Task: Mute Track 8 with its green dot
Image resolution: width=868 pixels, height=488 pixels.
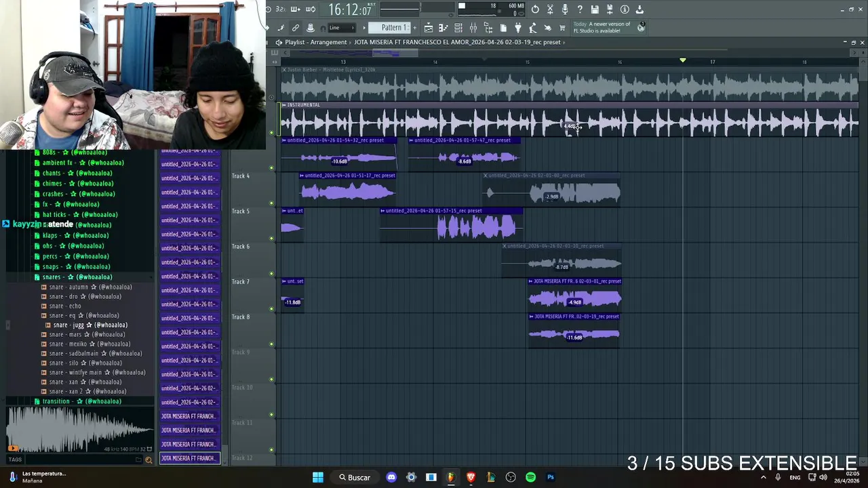Action: [x=272, y=344]
